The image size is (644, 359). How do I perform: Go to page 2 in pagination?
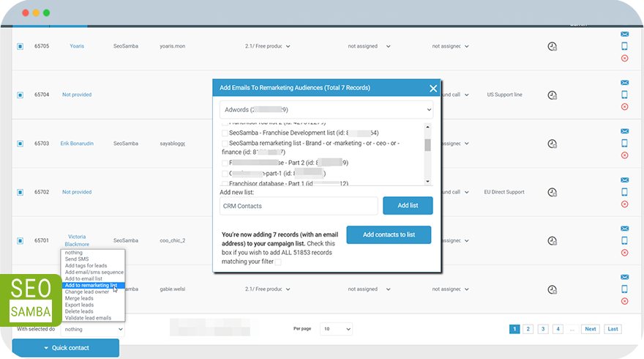(528, 329)
